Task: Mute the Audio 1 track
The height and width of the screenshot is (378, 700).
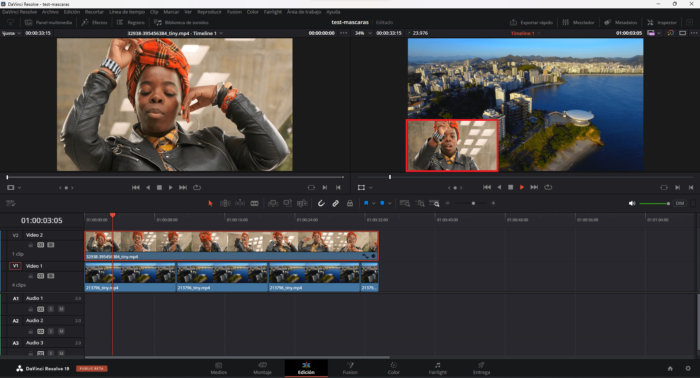Action: tap(61, 309)
